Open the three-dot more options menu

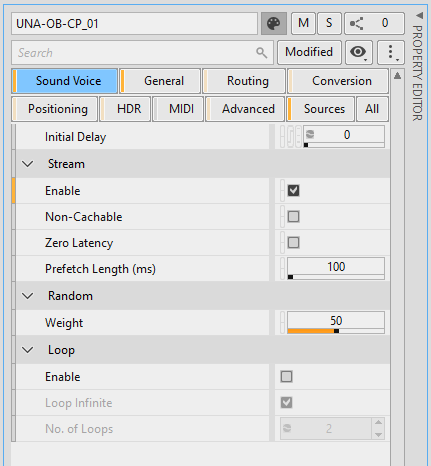pyautogui.click(x=391, y=52)
